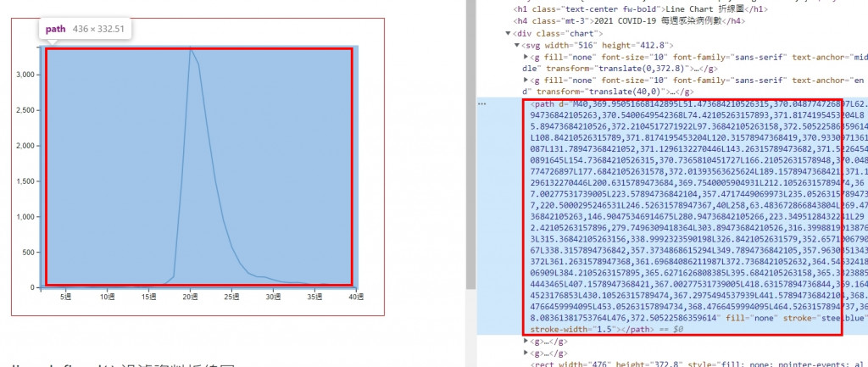Click the path size tooltip on the chart
This screenshot has width=868, height=367.
point(85,29)
